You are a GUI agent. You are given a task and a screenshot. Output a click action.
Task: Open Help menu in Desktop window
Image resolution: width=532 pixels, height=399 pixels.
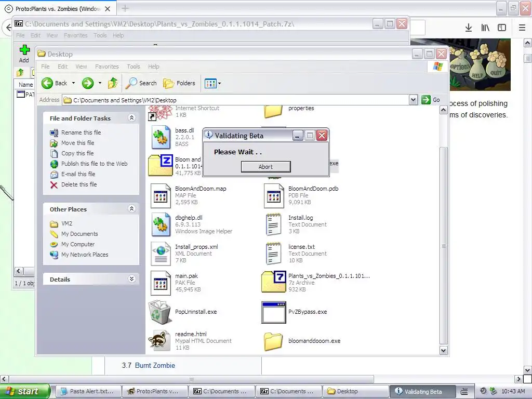[153, 66]
